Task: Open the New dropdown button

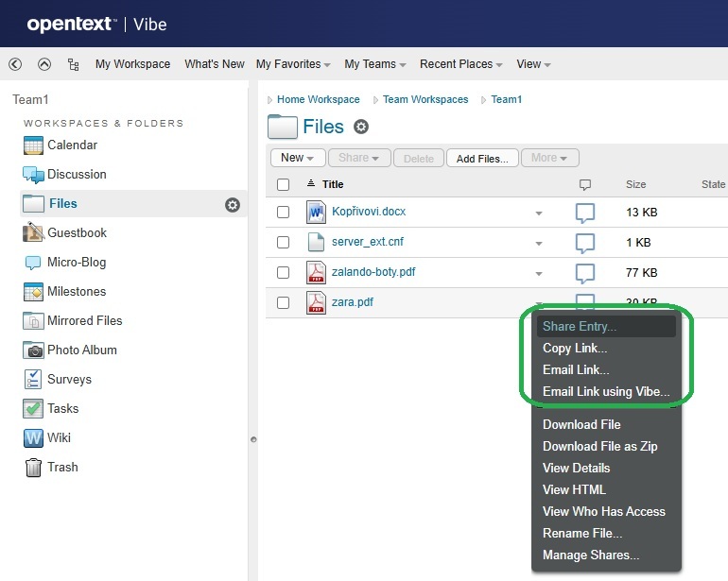Action: (x=298, y=158)
